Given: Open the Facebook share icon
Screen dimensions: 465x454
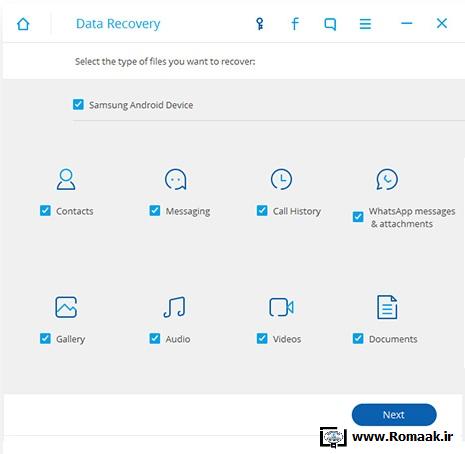Looking at the screenshot, I should [x=295, y=24].
